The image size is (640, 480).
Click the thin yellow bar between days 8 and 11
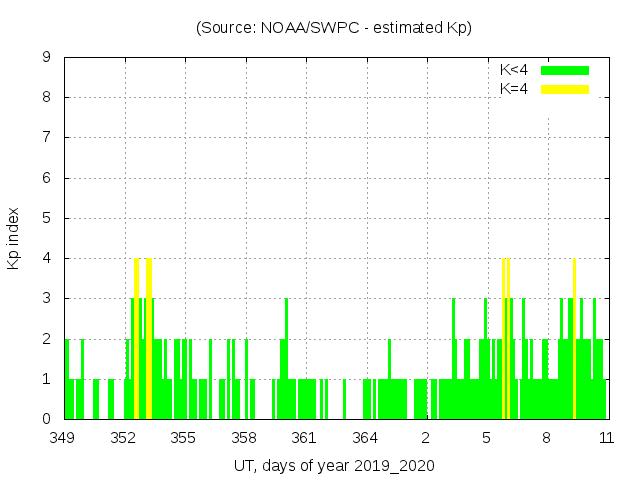coord(574,338)
